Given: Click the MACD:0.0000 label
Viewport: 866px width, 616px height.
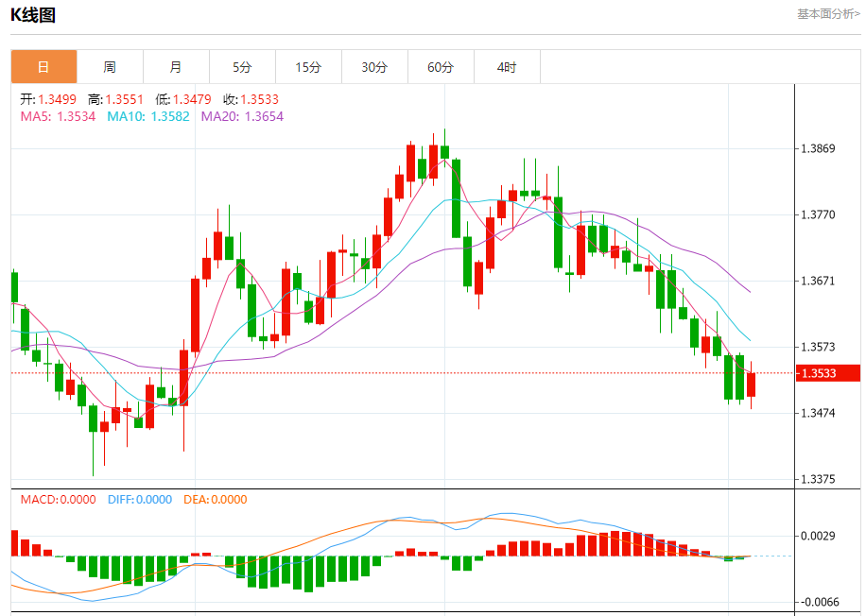Looking at the screenshot, I should [58, 500].
